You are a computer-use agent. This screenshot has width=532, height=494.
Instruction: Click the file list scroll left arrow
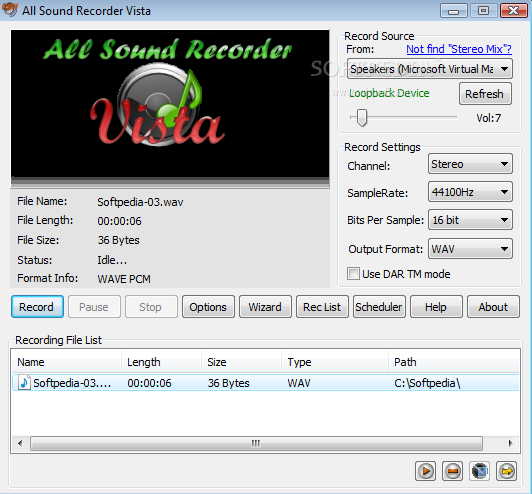coord(20,443)
